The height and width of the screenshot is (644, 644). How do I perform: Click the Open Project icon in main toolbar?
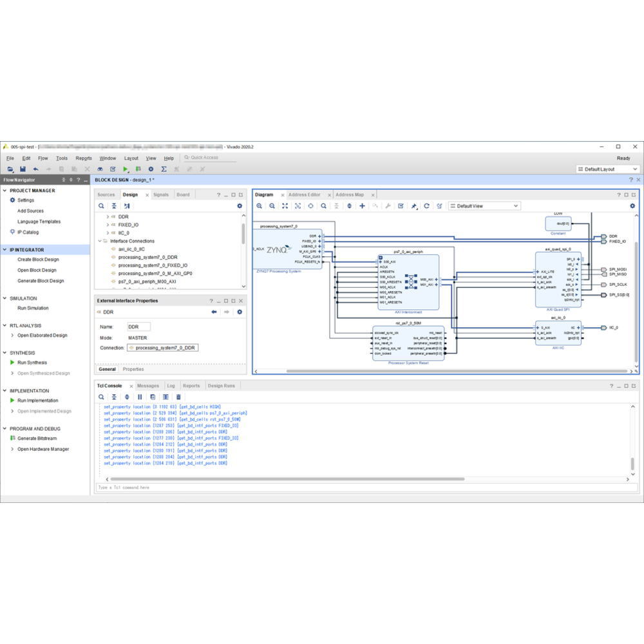pos(10,169)
